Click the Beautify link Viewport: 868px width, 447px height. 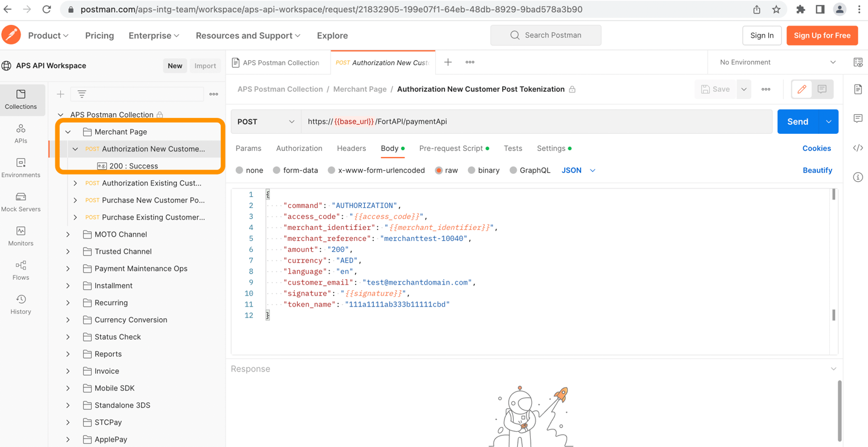pos(817,170)
